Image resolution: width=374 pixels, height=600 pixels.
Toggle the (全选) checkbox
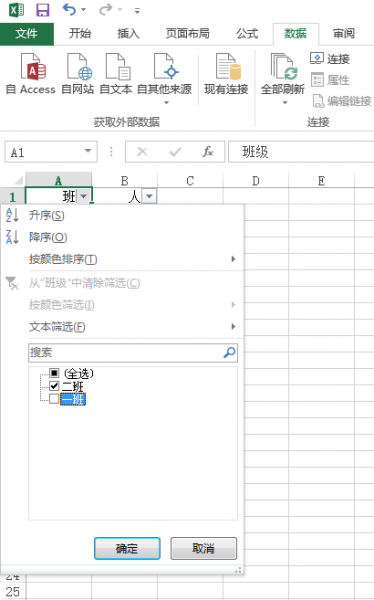point(54,373)
